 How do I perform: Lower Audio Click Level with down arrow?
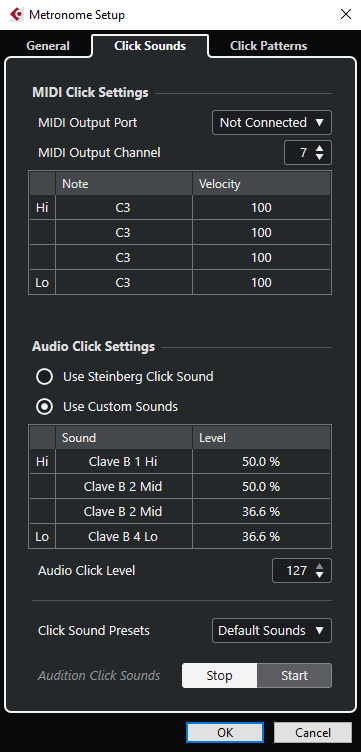320,575
